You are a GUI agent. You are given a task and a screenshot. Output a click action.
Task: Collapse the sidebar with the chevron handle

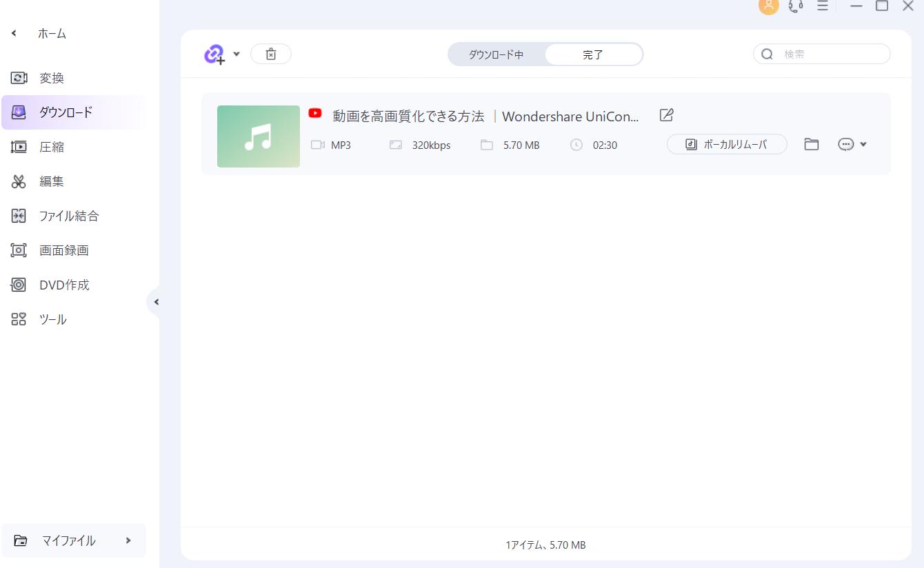click(x=156, y=302)
